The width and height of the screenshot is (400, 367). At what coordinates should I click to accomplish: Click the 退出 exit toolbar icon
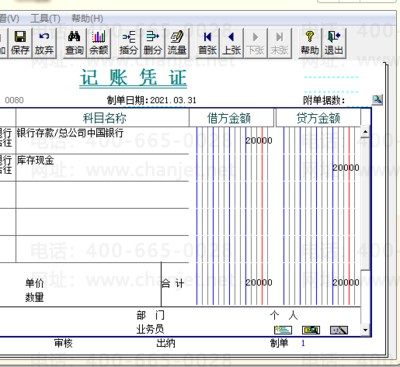(334, 43)
